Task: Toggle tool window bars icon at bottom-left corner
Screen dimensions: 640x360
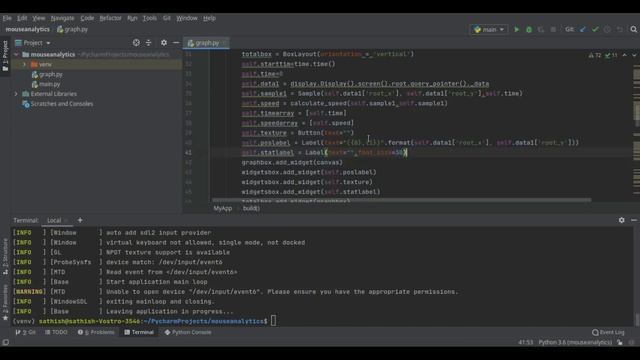Action: [5, 342]
